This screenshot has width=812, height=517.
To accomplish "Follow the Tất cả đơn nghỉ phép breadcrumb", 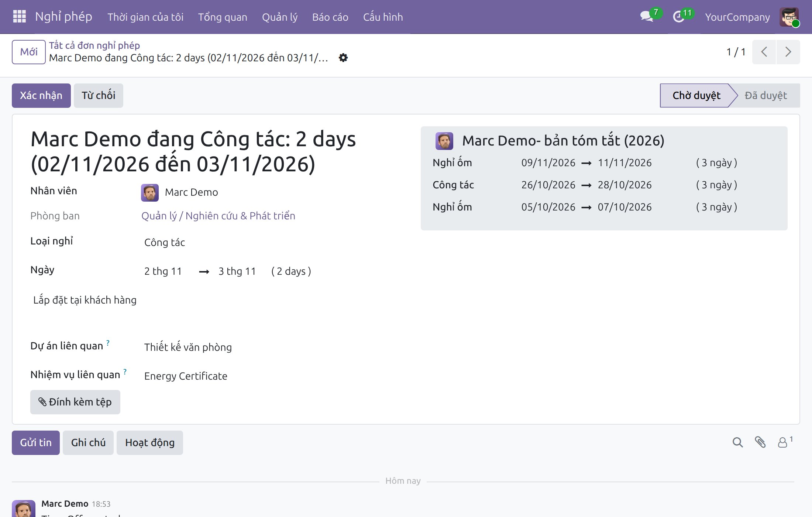I will point(94,45).
